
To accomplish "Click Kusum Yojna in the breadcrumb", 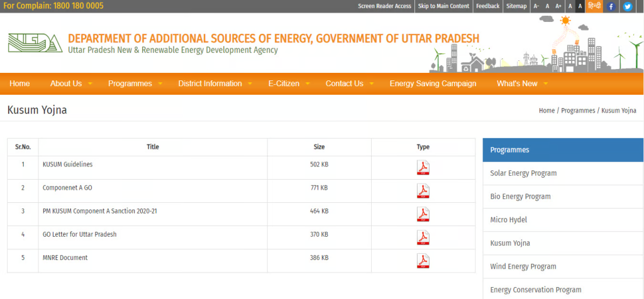I will (x=619, y=111).
